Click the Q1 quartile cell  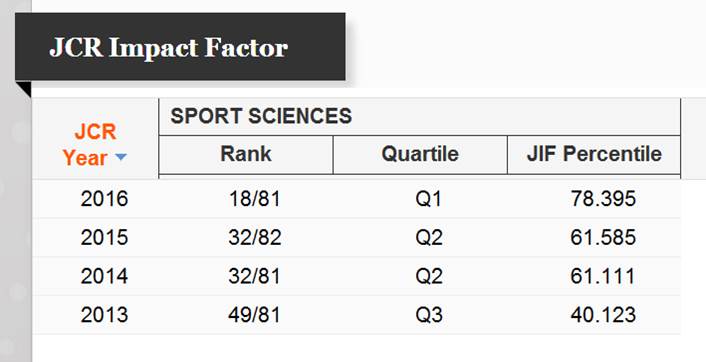[429, 199]
